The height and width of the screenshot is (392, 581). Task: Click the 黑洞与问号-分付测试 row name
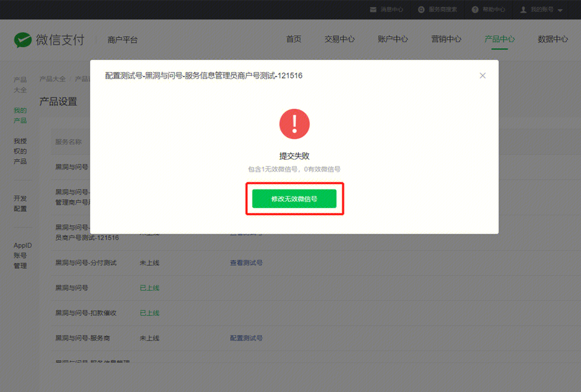click(86, 263)
